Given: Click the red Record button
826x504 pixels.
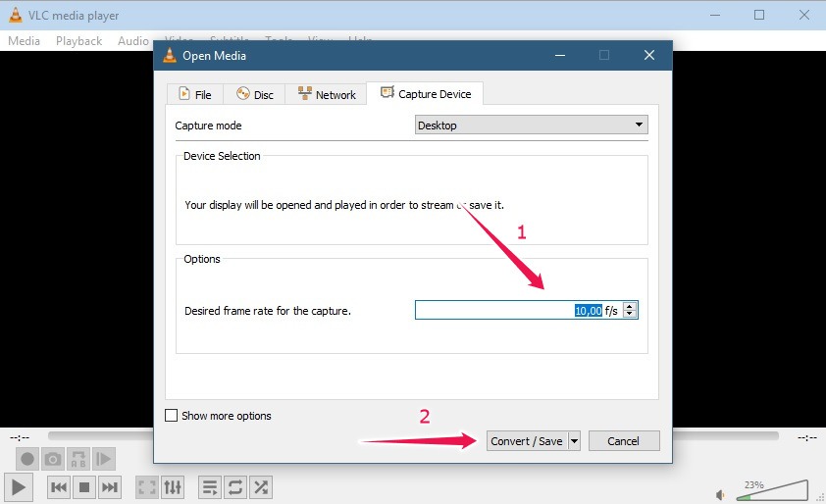Looking at the screenshot, I should click(26, 459).
